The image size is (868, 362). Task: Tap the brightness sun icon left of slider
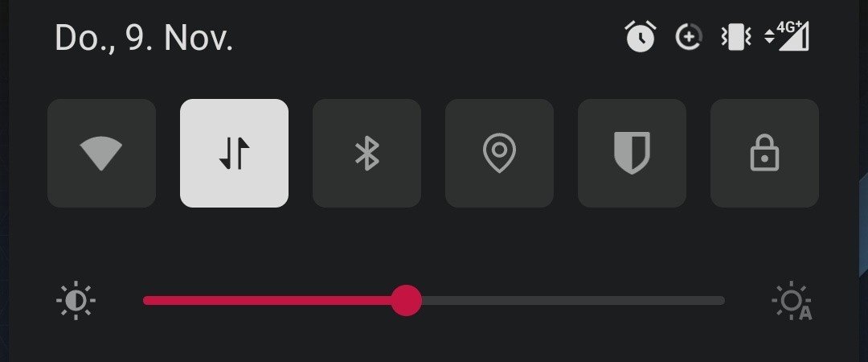pyautogui.click(x=76, y=301)
